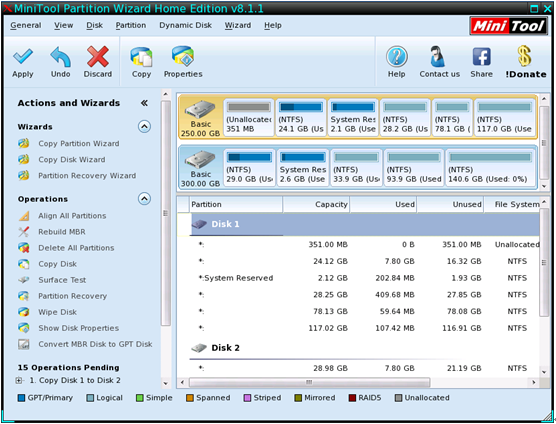Click the Logical legend color box

tap(90, 398)
